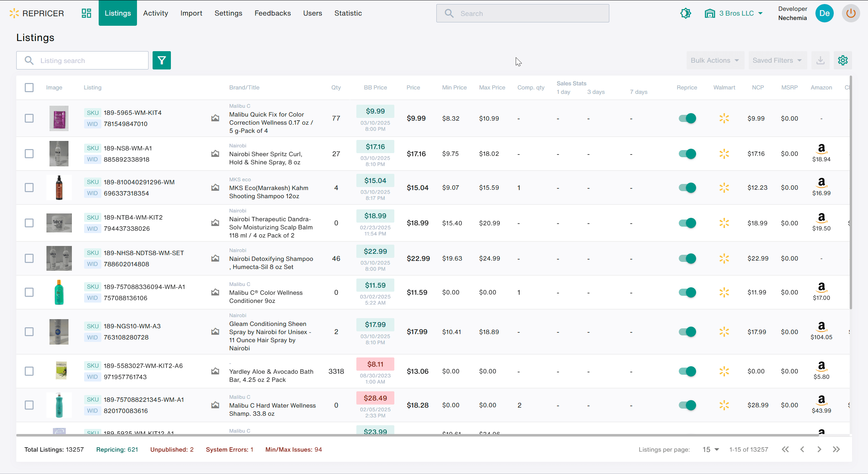Screen dimensions: 868x474
Task: Click the BB Price column header
Action: (375, 87)
